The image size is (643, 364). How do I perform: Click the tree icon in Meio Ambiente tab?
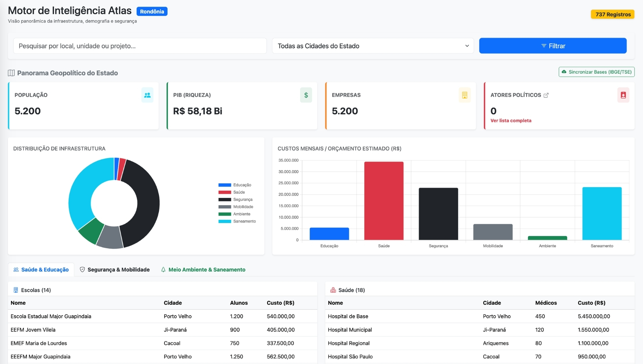[x=163, y=270]
